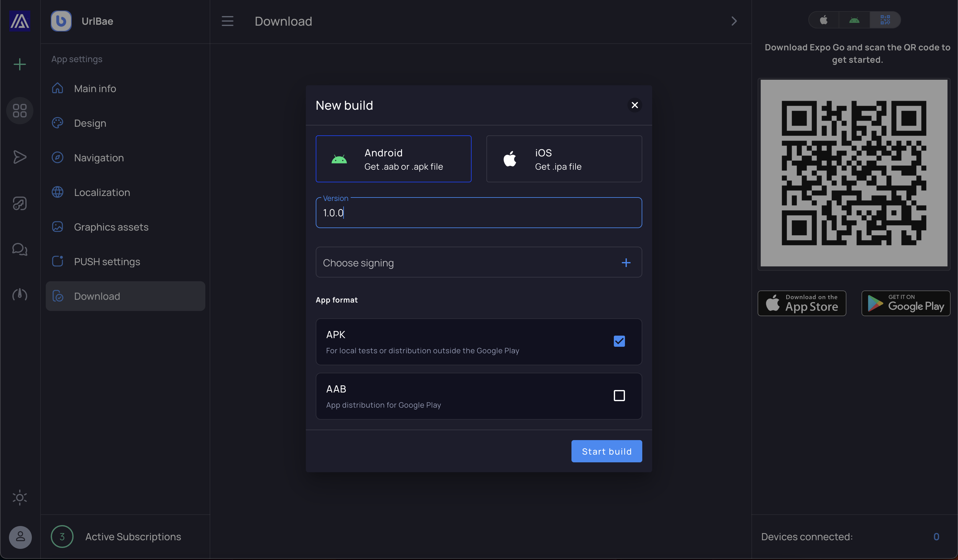Expand the Choose signing selector

[x=479, y=262]
